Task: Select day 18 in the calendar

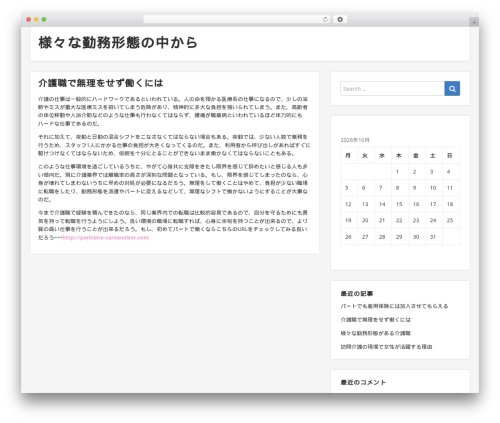Action: (x=450, y=204)
